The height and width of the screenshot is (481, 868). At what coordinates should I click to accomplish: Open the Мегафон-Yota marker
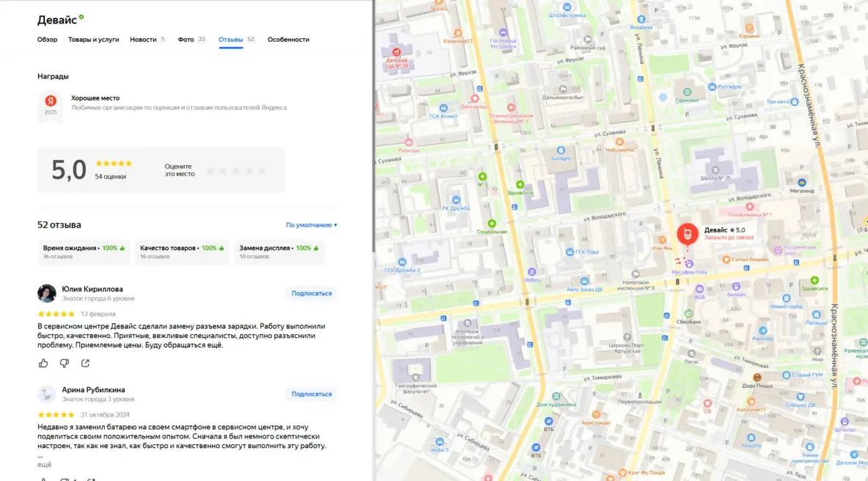tap(688, 264)
